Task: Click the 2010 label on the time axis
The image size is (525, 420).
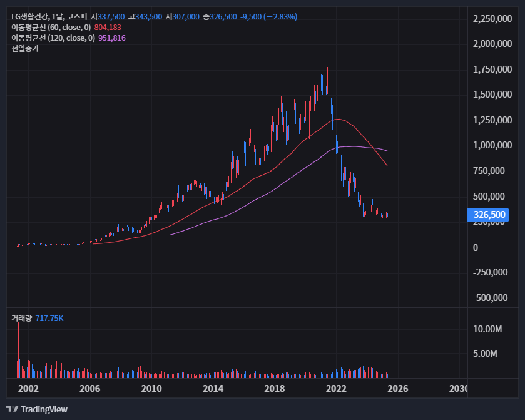Action: [x=151, y=389]
